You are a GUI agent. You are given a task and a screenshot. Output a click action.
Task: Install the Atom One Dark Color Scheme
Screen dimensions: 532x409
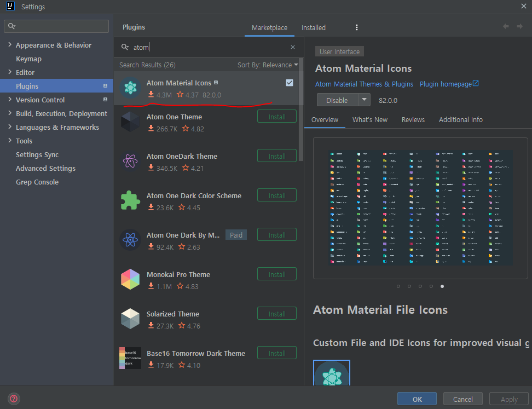[277, 195]
